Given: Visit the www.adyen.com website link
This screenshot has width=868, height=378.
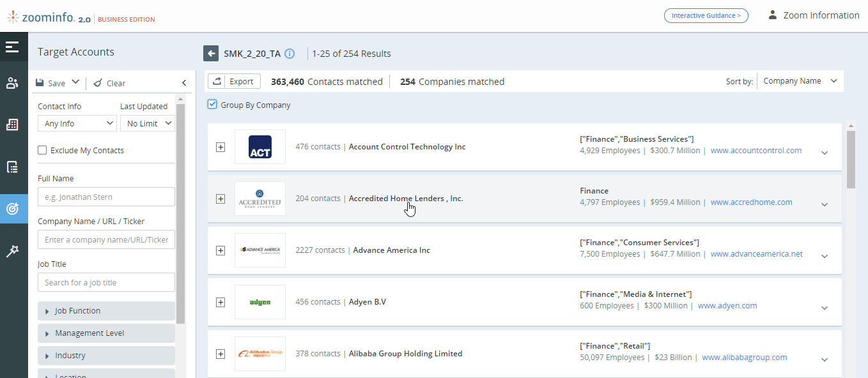Looking at the screenshot, I should pos(727,305).
